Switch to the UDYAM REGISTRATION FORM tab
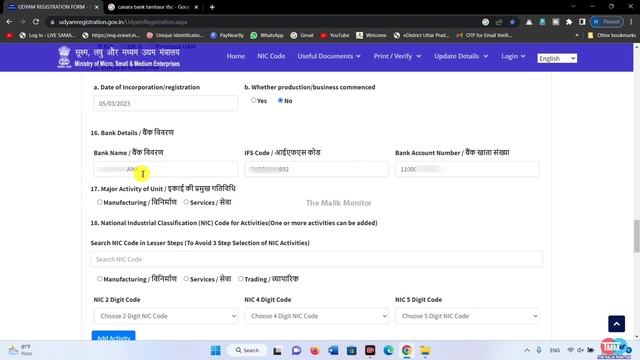Screen dimensions: 640x360 tap(51, 7)
